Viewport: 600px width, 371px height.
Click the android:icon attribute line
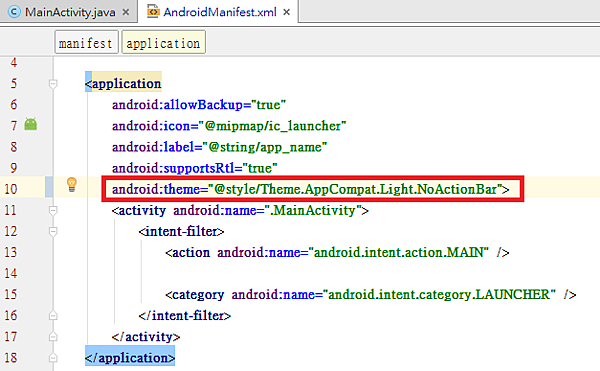pos(229,126)
